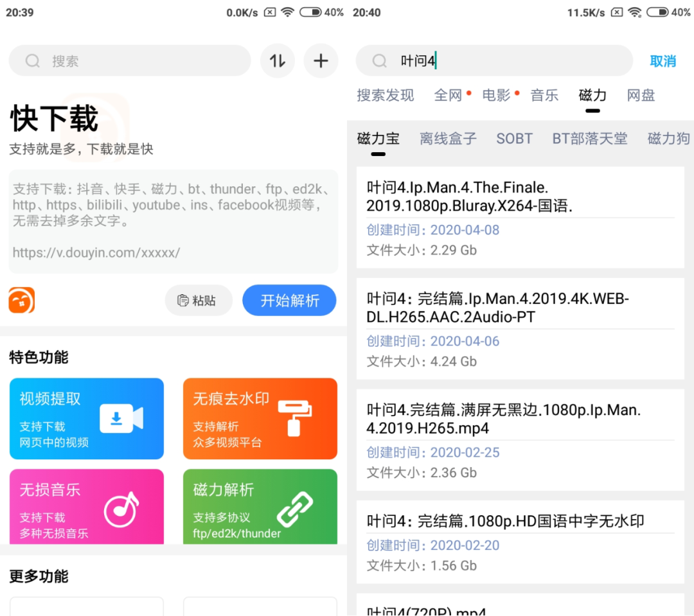Focus the download link text area
Viewport: 694px width, 616px height.
point(173,221)
